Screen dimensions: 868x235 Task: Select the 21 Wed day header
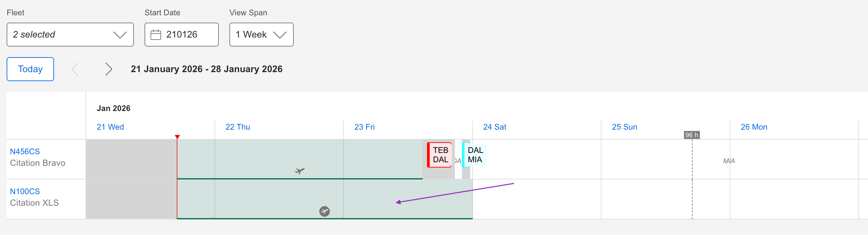(x=110, y=127)
